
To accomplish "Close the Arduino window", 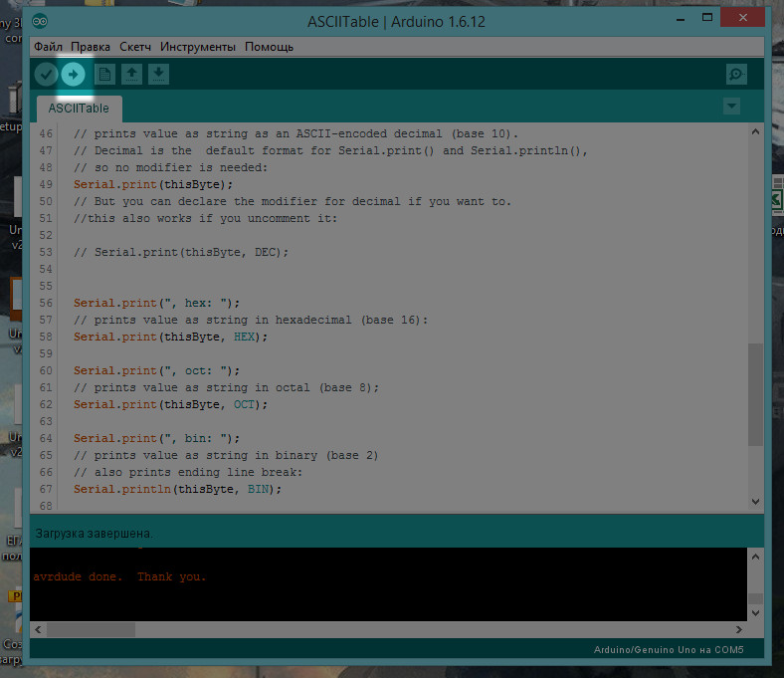I will click(x=742, y=18).
